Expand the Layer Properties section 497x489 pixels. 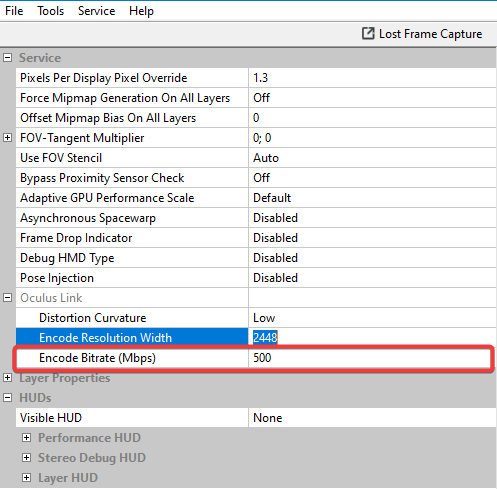tap(7, 378)
